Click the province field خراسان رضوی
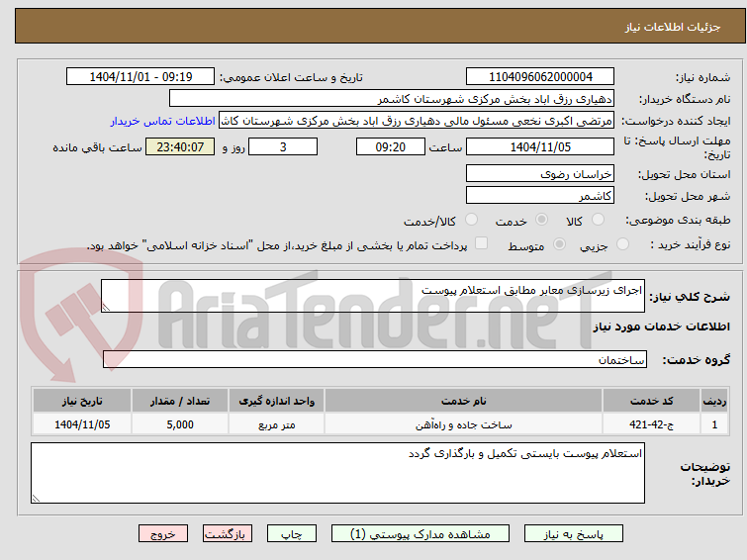747x560 pixels. click(x=540, y=174)
